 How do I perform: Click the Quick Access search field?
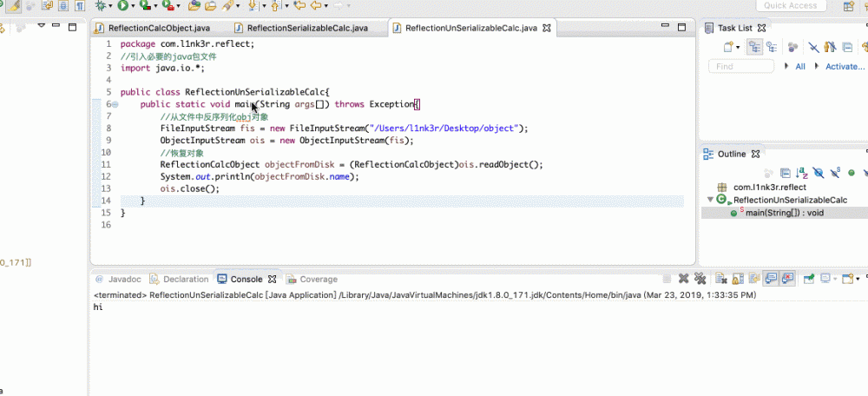(791, 5)
